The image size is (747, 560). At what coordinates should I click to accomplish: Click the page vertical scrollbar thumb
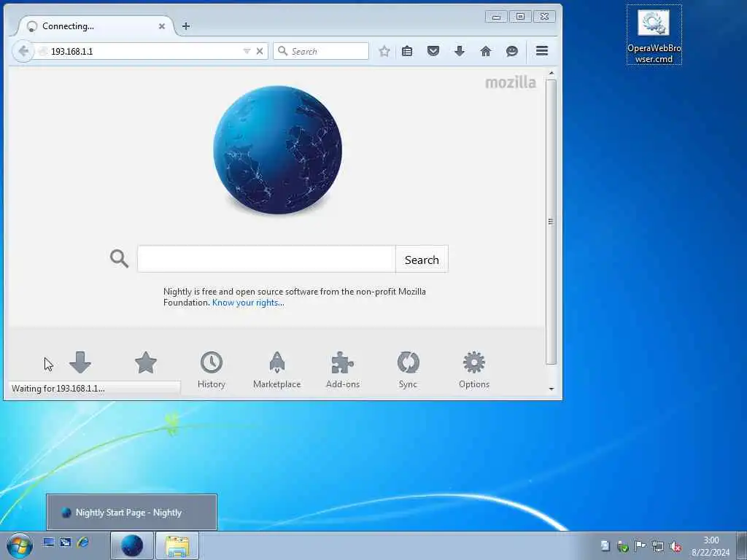[551, 222]
